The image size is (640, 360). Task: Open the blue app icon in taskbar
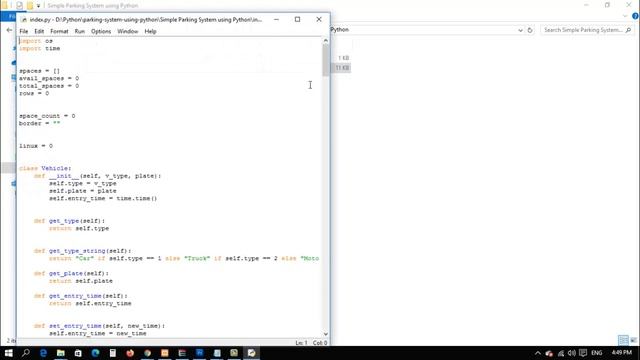coord(200,353)
